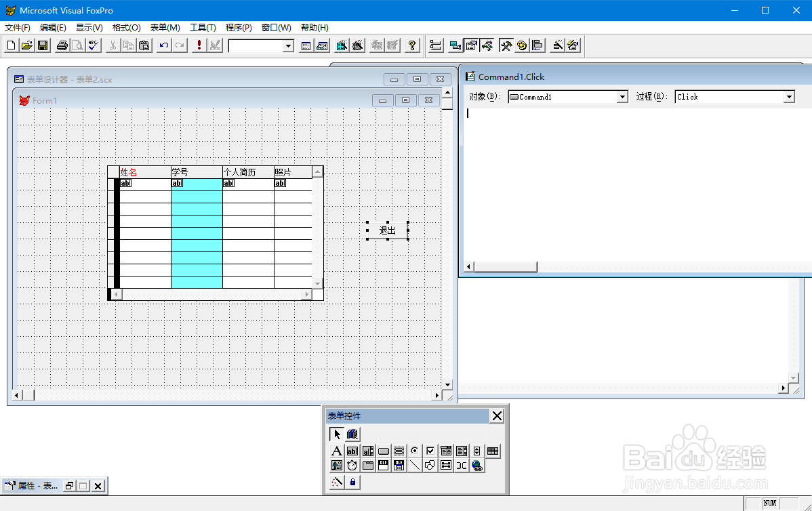Open help with the yellow question mark icon
812x511 pixels.
(x=411, y=45)
